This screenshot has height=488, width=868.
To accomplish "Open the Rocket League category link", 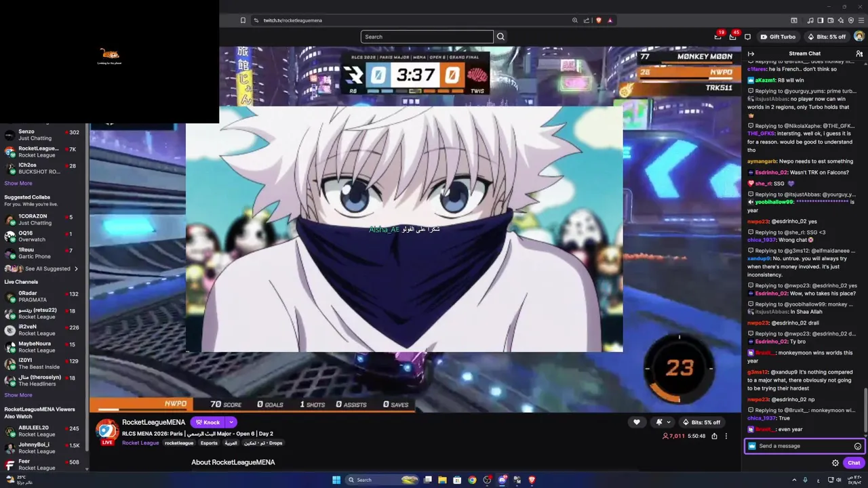I will tap(140, 443).
